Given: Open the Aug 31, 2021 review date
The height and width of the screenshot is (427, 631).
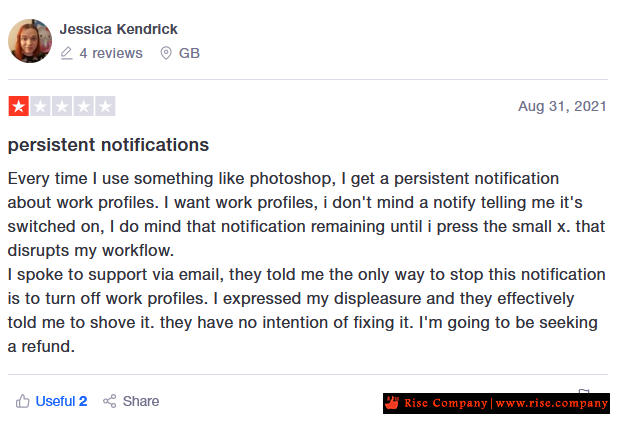Looking at the screenshot, I should [x=562, y=106].
